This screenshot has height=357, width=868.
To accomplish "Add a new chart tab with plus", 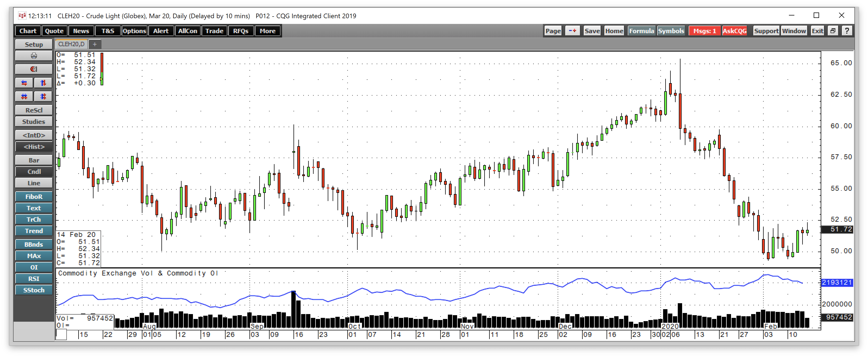I will (95, 44).
